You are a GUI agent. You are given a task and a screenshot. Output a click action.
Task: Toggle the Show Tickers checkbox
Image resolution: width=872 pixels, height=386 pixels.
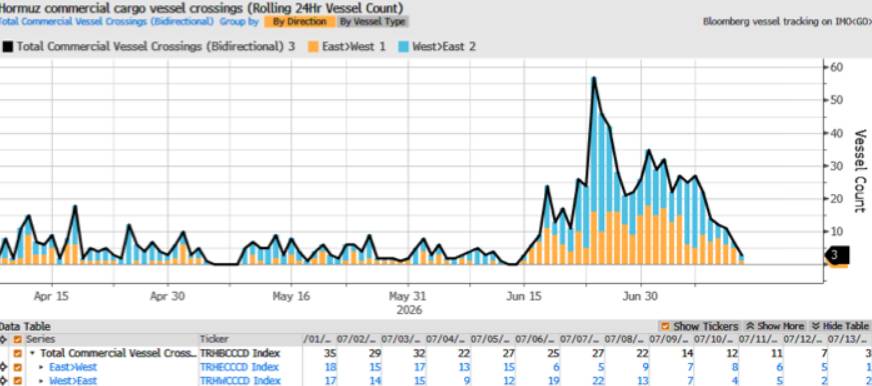[x=665, y=326]
